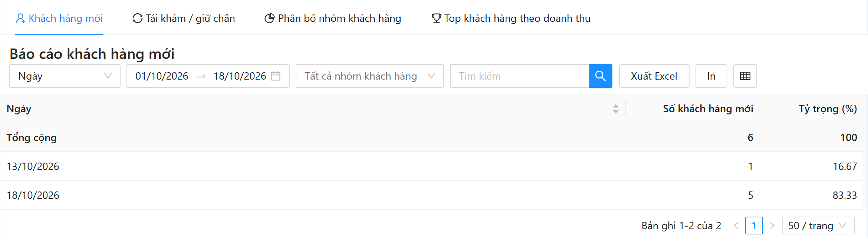
Task: Click the calendar icon in date range
Action: pos(276,76)
